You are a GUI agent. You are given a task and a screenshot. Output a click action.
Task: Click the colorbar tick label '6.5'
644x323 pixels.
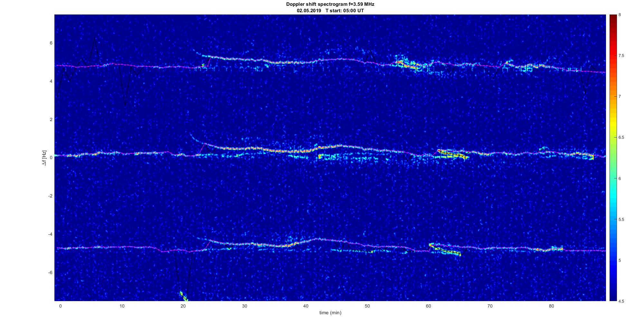pyautogui.click(x=621, y=138)
